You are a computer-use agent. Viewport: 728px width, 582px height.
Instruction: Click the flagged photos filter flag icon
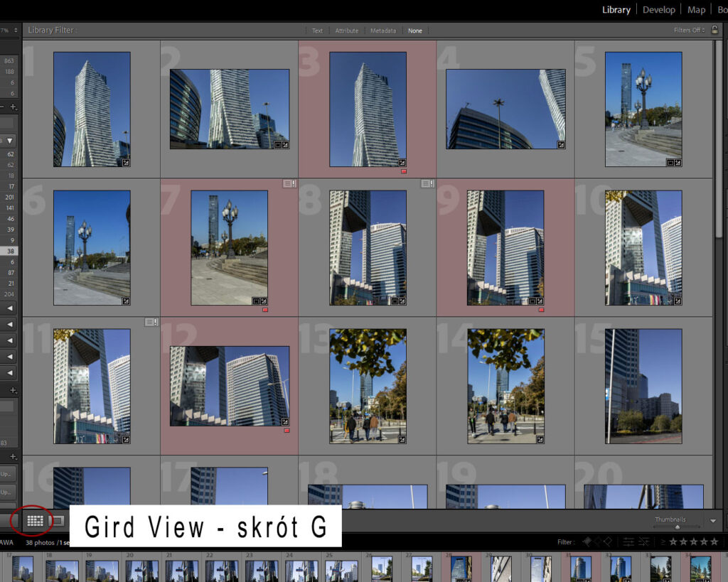pyautogui.click(x=587, y=541)
